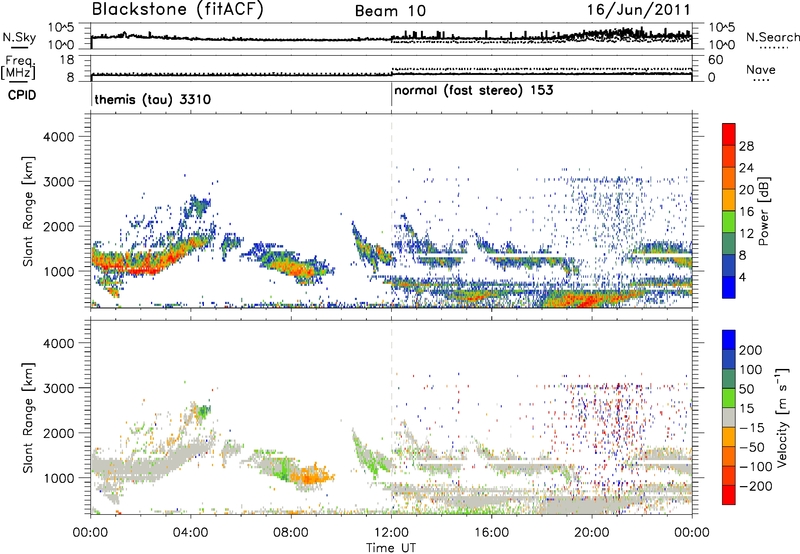Click the '04:00' time axis label
Image resolution: width=800 pixels, height=554 pixels.
click(191, 533)
